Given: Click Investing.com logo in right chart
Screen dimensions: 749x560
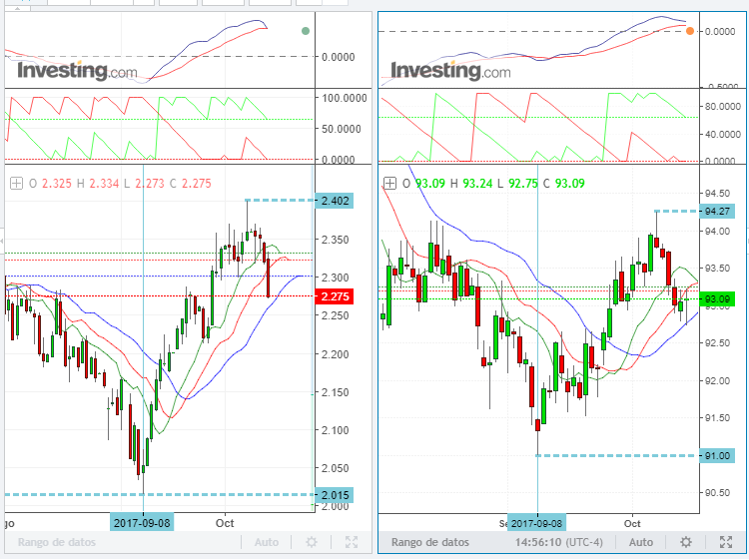Looking at the screenshot, I should (x=450, y=71).
